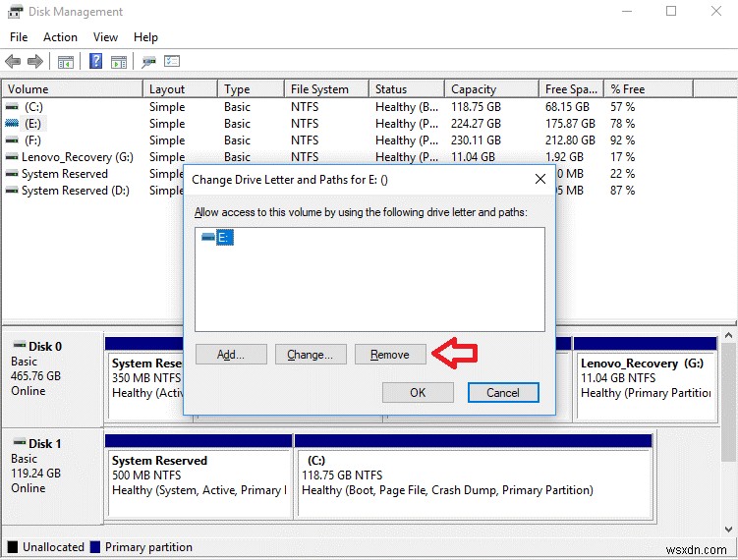Open the File menu
Image resolution: width=738 pixels, height=560 pixels.
19,37
